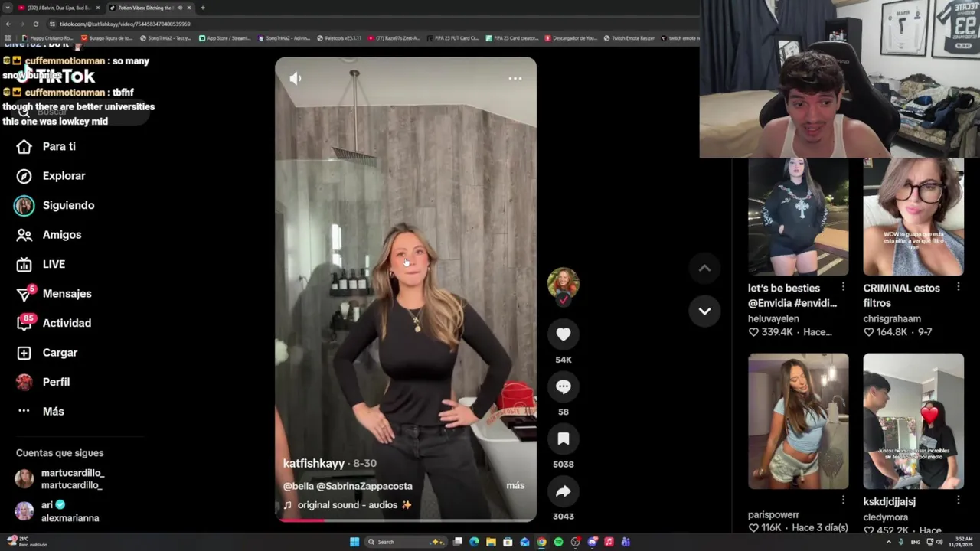The width and height of the screenshot is (980, 551).
Task: Open katfishkayy creator avatar
Action: [x=563, y=284]
